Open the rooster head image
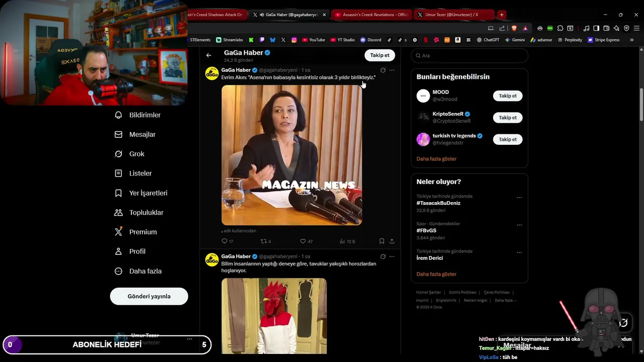 point(274,316)
